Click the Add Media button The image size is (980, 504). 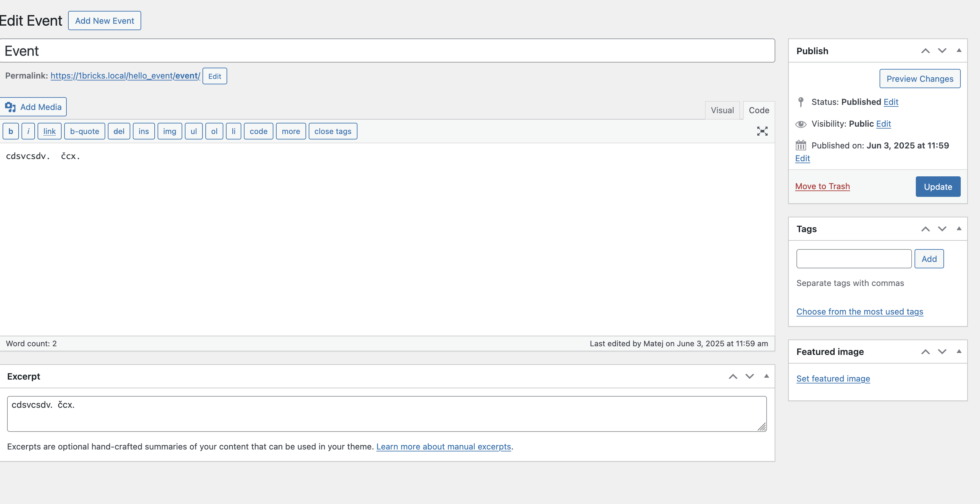click(33, 107)
